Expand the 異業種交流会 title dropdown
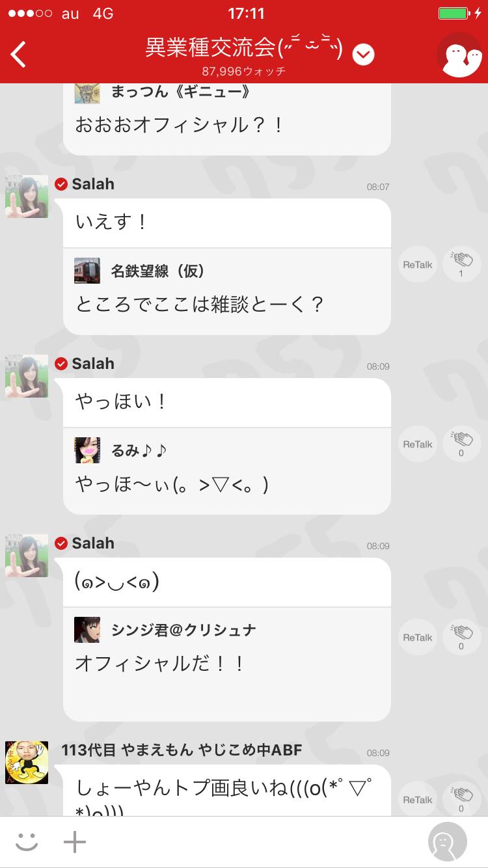488x868 pixels. click(364, 55)
